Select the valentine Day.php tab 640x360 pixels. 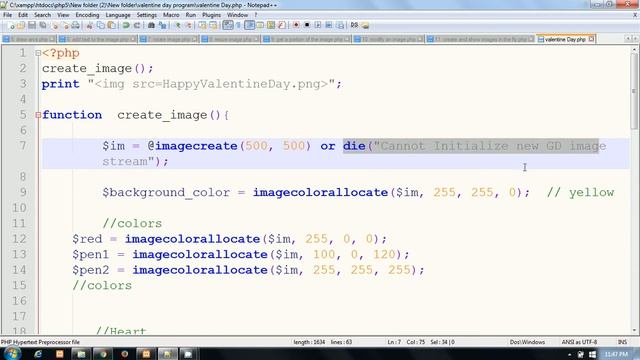tap(565, 39)
